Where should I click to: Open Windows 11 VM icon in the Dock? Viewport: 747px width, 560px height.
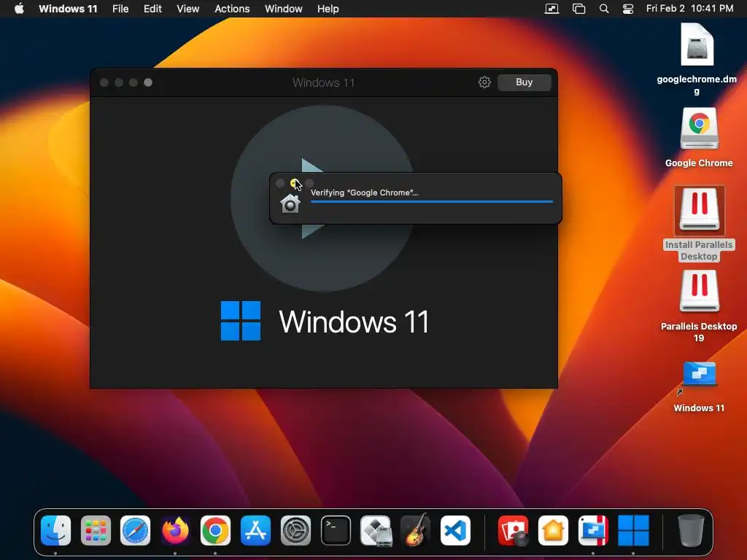(633, 531)
